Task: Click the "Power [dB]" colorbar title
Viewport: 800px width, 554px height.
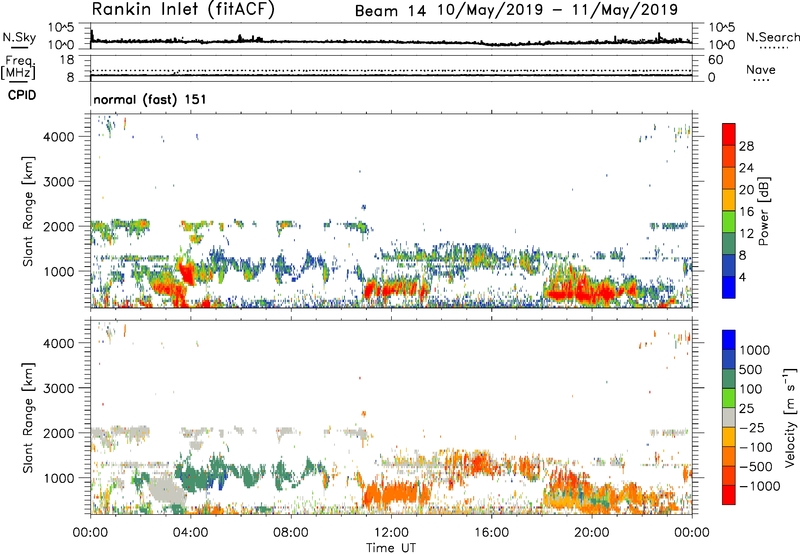Action: coord(764,211)
